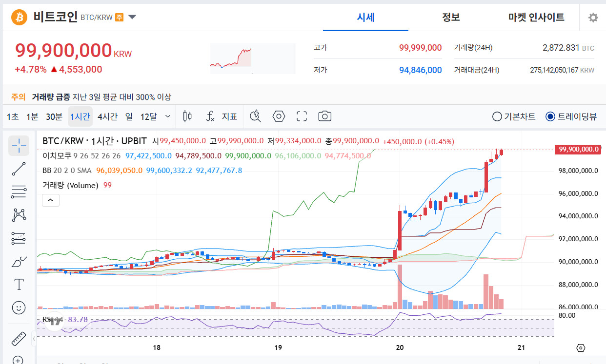Select the trend line drawing tool
This screenshot has height=364, width=606.
point(19,169)
